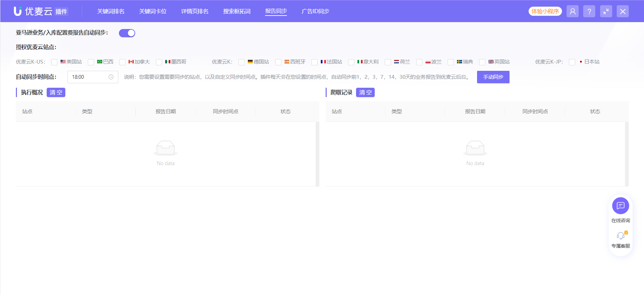Click 同步时间点 header in 执行概况 table
This screenshot has height=295, width=644.
[225, 112]
